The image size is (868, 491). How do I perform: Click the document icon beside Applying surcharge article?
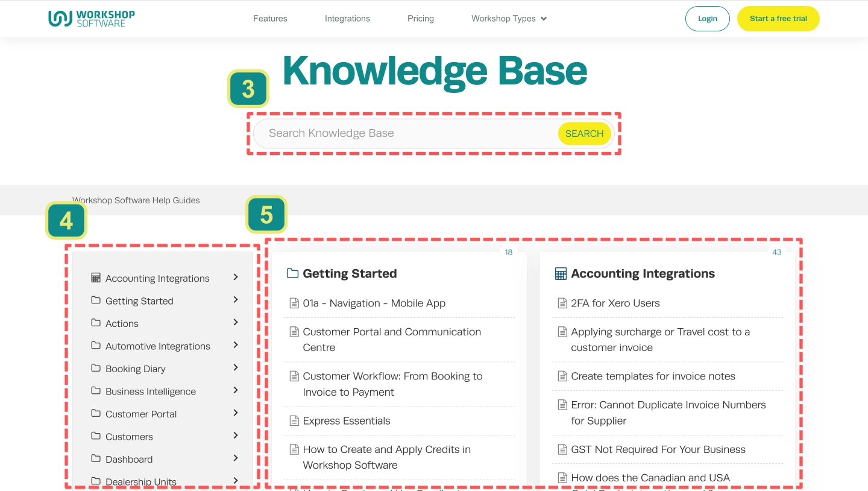pyautogui.click(x=562, y=331)
